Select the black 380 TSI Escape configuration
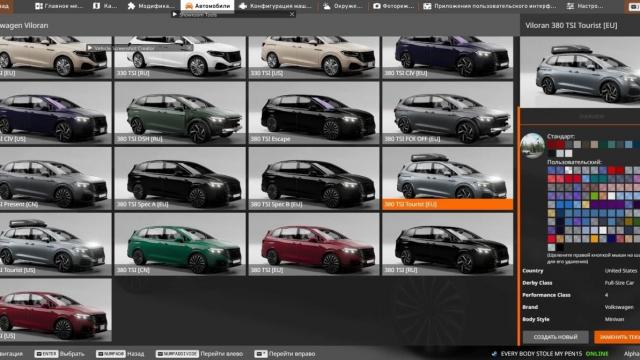Viewport: 640px width, 360px height. (313, 113)
